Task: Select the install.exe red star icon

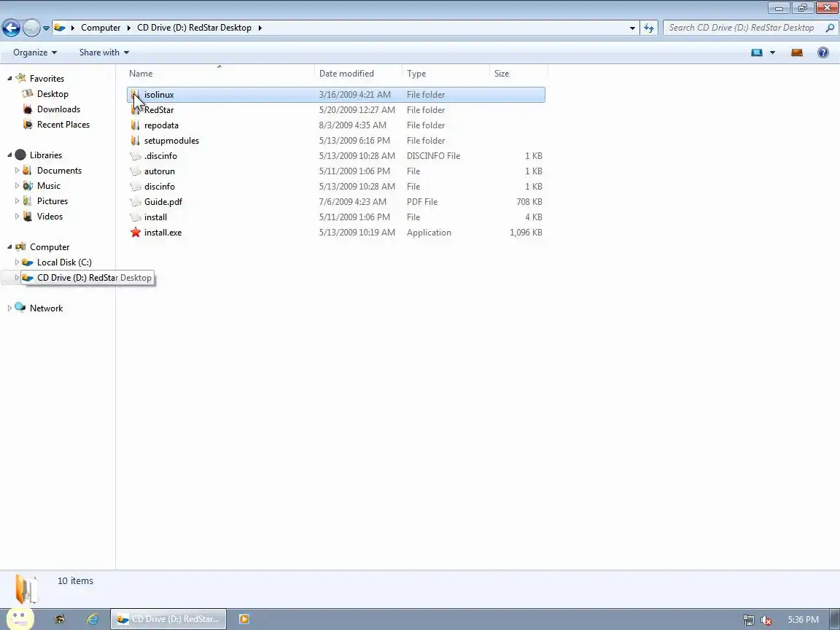Action: (136, 233)
